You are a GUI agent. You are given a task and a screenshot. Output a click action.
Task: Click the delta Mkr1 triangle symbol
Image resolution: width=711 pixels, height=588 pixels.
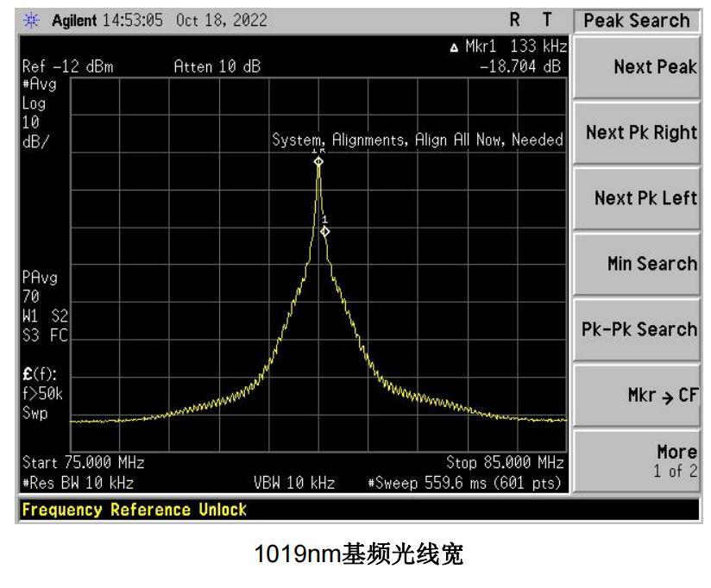pyautogui.click(x=455, y=47)
